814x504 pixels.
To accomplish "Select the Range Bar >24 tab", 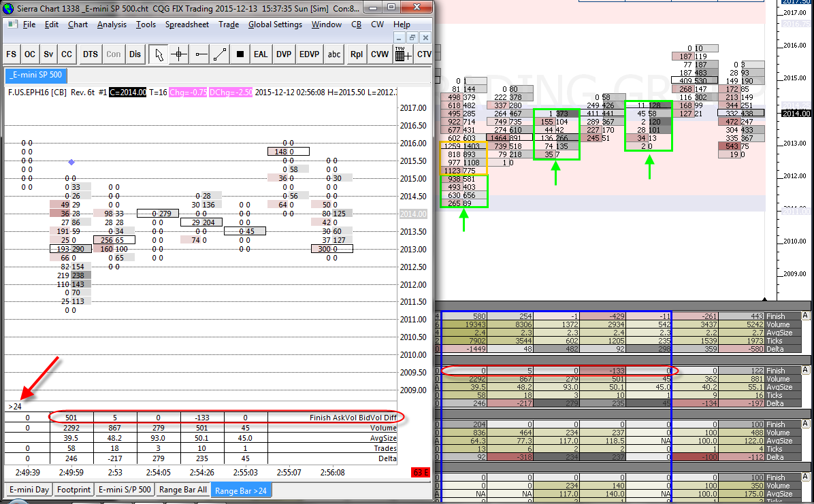I will tap(241, 490).
